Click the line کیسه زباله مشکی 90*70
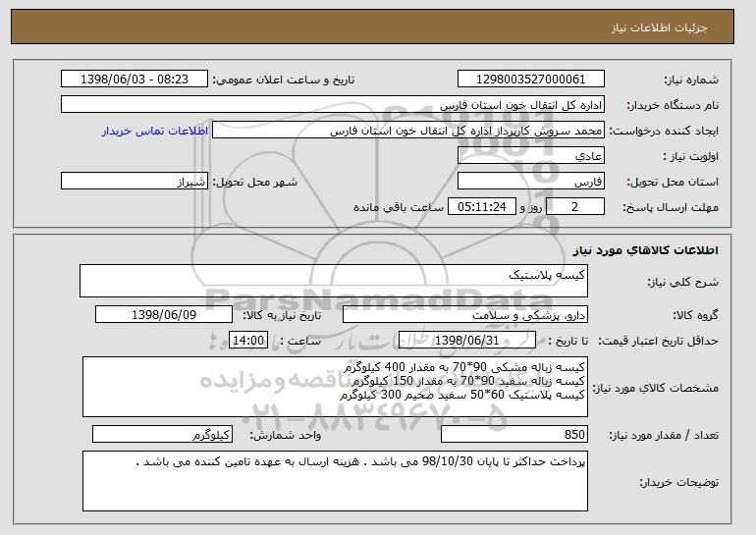Image resolution: width=756 pixels, height=535 pixels. pos(464,367)
